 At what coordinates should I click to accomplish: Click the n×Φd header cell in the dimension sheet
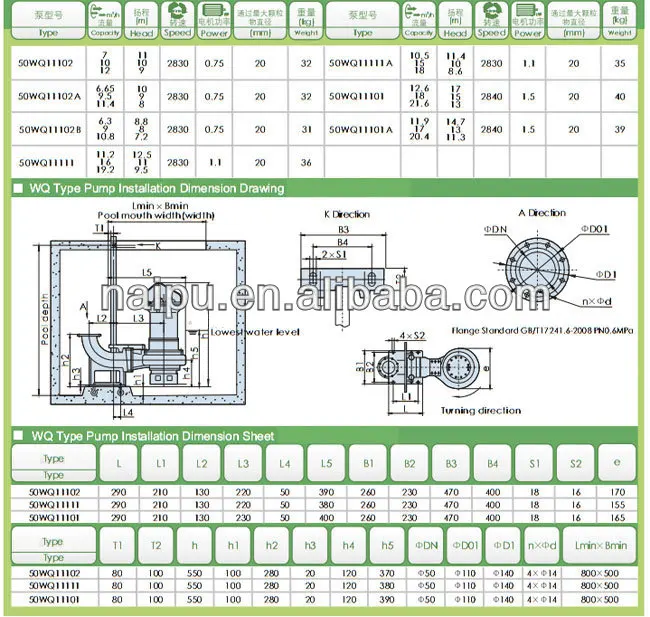[x=542, y=545]
